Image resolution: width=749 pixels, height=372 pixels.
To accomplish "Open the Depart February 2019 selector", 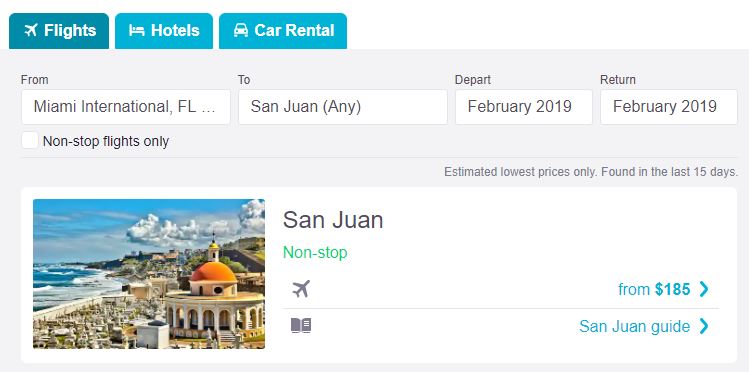I will [x=524, y=107].
